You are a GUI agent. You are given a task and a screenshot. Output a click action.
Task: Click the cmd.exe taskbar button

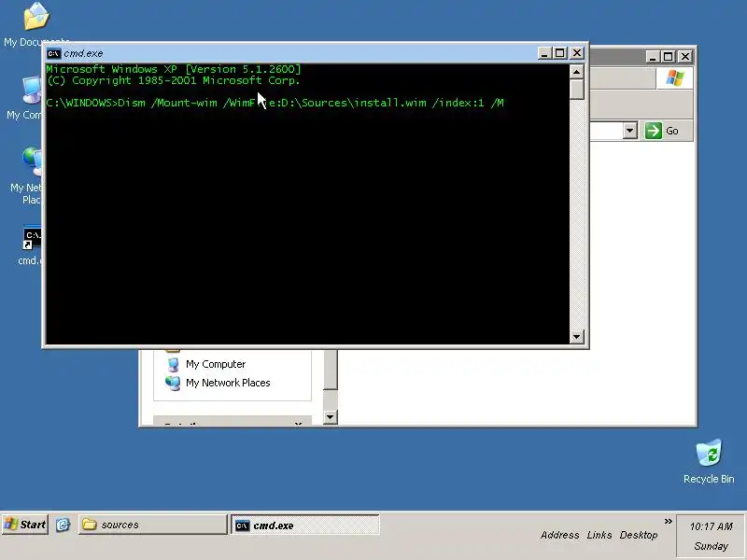(x=305, y=525)
